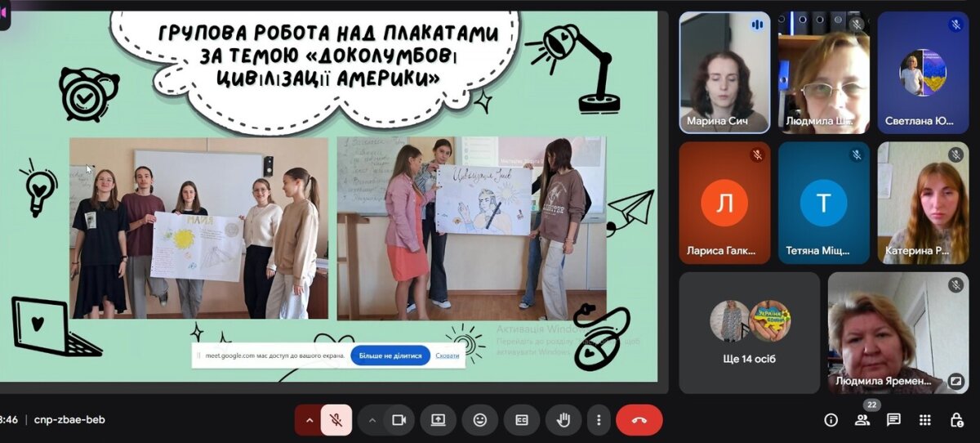Image resolution: width=980 pixels, height=443 pixels.
Task: Open the tile showing 14 more people
Action: tap(749, 333)
